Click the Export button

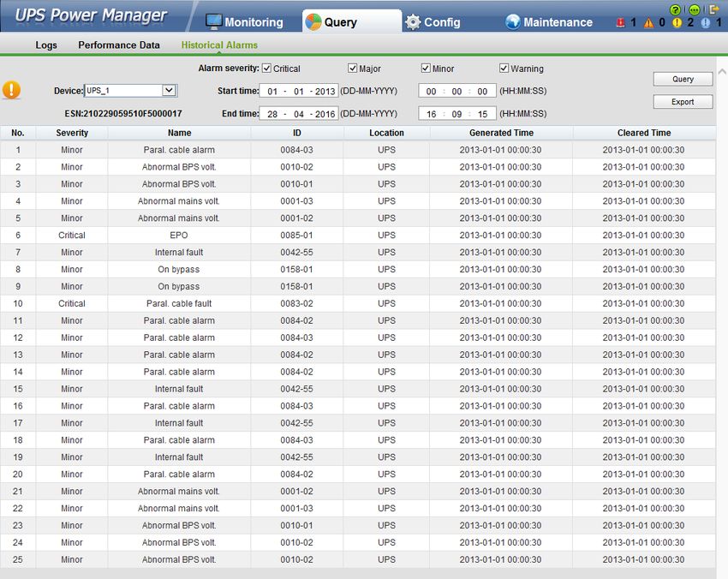tap(683, 102)
